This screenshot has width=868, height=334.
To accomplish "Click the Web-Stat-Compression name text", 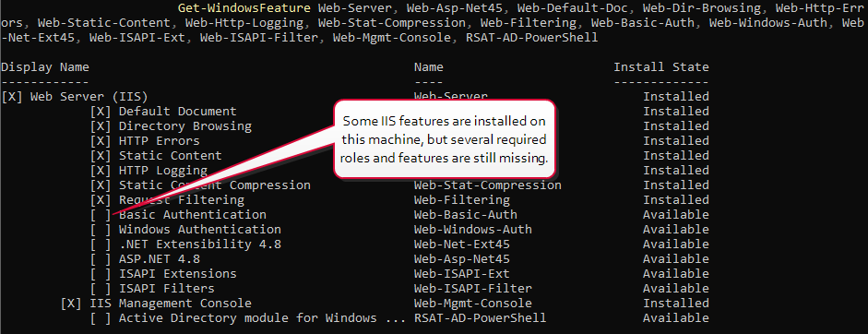I will pos(488,185).
